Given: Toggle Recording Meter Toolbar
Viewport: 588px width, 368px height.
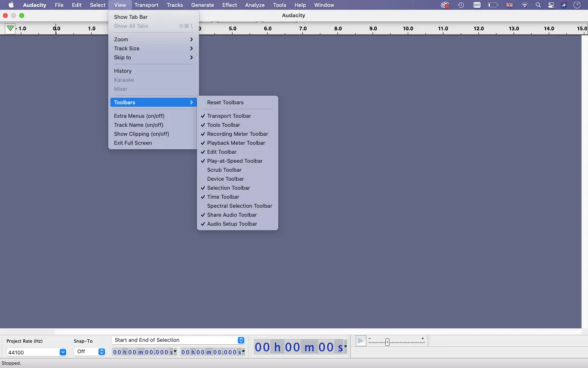Looking at the screenshot, I should pyautogui.click(x=238, y=134).
